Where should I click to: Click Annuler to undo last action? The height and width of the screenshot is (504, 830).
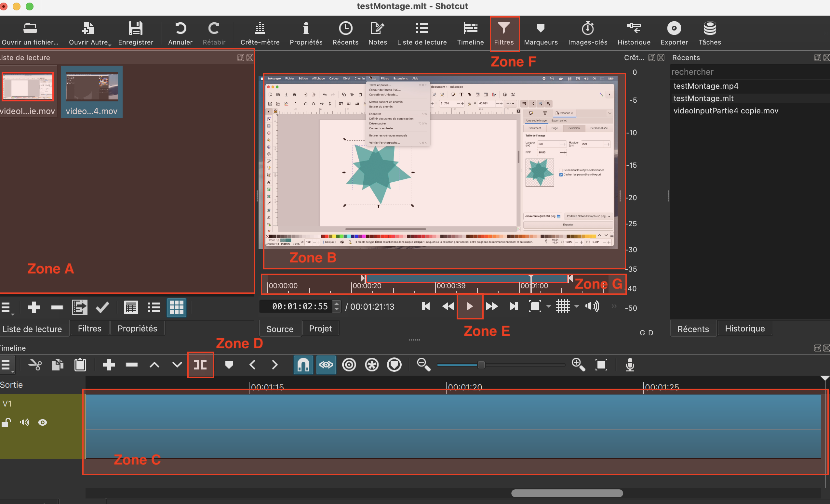[x=180, y=34]
